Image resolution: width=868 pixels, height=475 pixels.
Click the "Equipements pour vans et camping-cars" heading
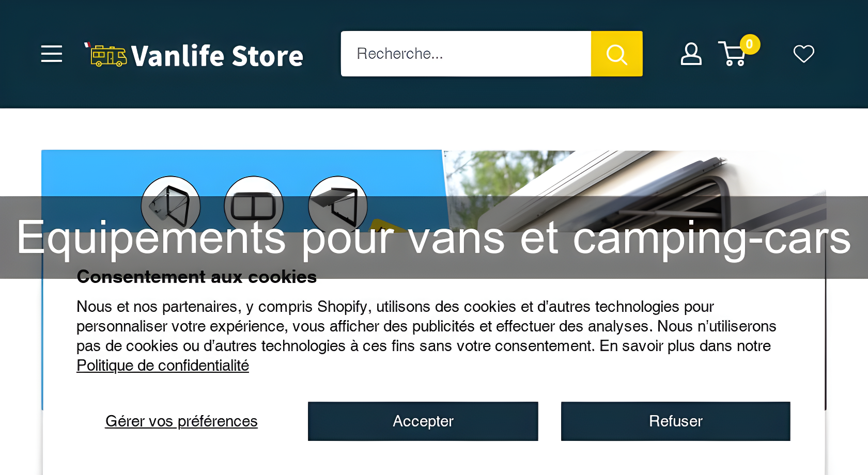[433, 237]
